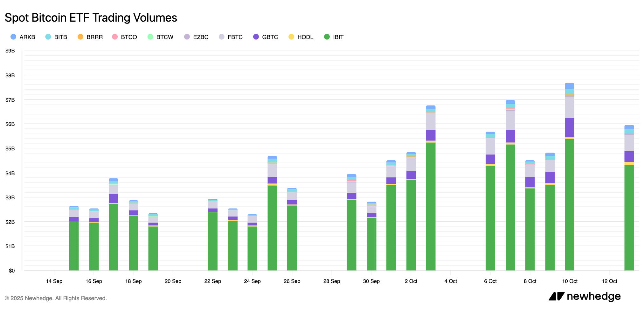Click the BRRR orange legend dot
Screen dimensions: 644x310
tap(81, 37)
